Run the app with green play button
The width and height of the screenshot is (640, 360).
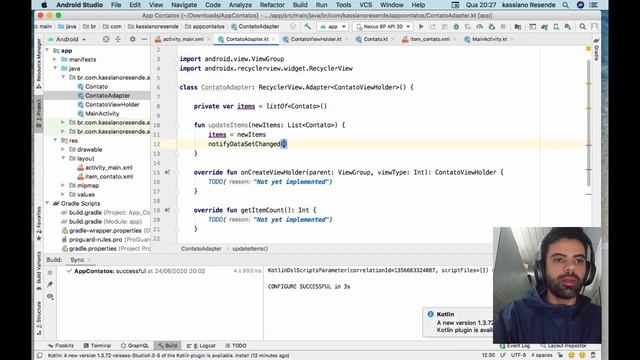pyautogui.click(x=421, y=27)
